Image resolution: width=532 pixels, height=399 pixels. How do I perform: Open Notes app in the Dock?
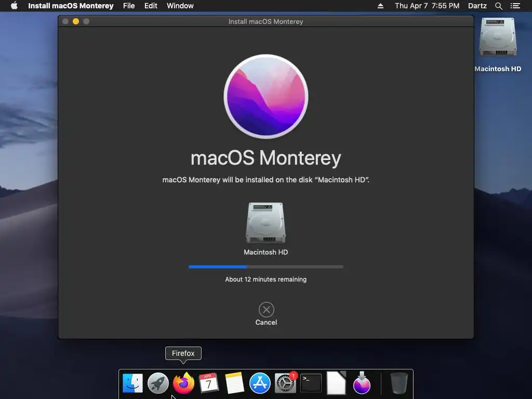tap(234, 383)
